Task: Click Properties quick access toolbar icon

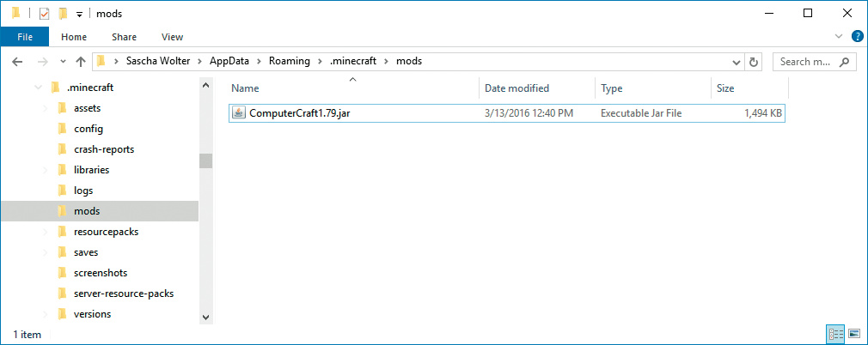Action: pos(45,14)
